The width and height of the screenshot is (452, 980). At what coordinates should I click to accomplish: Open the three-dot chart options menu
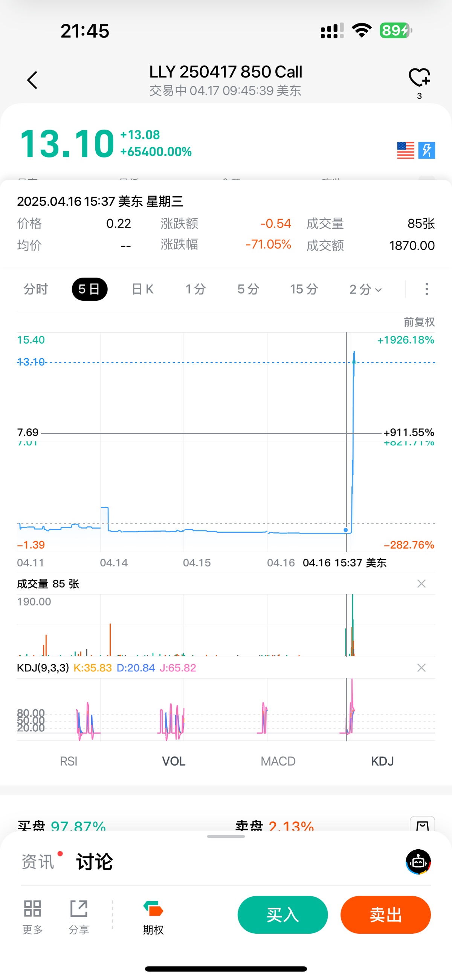(x=426, y=289)
